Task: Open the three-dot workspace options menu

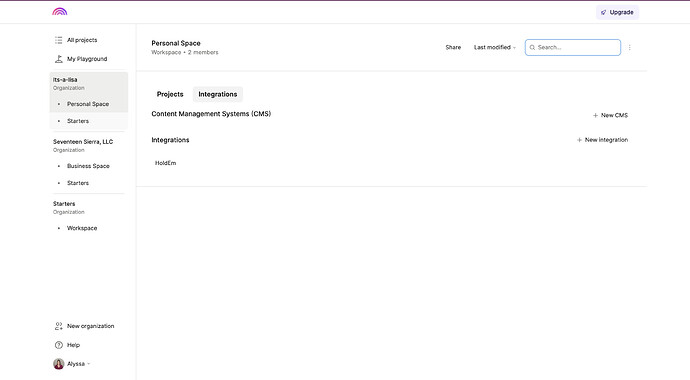Action: coord(630,48)
